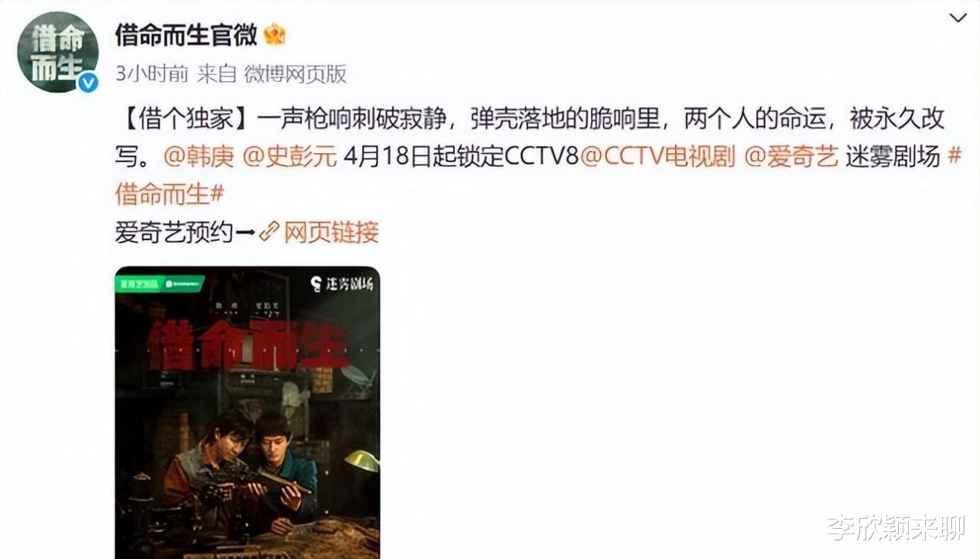Follow the 网页链接 web link
This screenshot has width=980, height=559.
tap(332, 232)
